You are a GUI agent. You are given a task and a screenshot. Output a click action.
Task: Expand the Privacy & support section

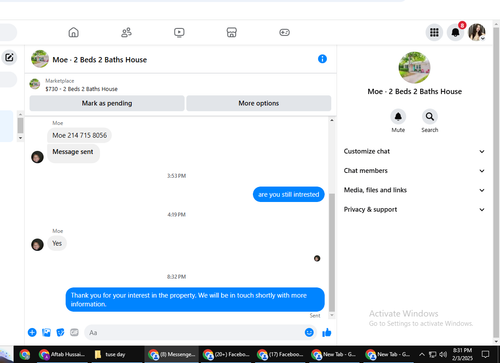pyautogui.click(x=414, y=209)
